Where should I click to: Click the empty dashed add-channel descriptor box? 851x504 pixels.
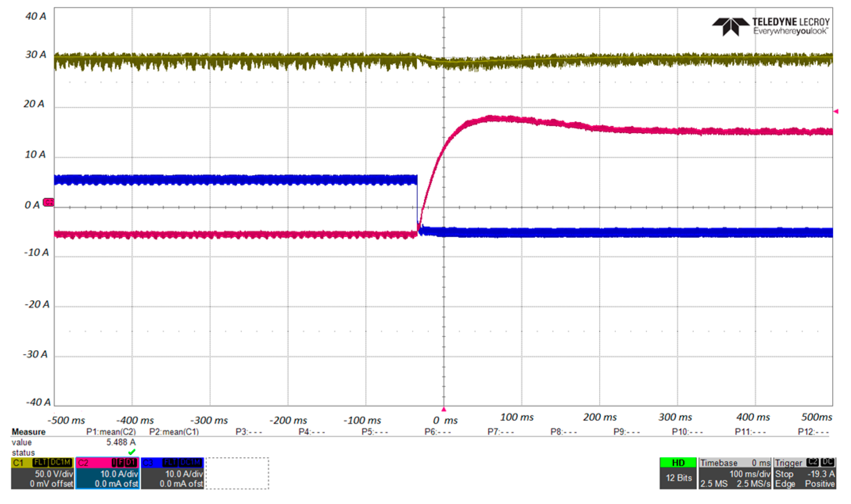[x=237, y=473]
